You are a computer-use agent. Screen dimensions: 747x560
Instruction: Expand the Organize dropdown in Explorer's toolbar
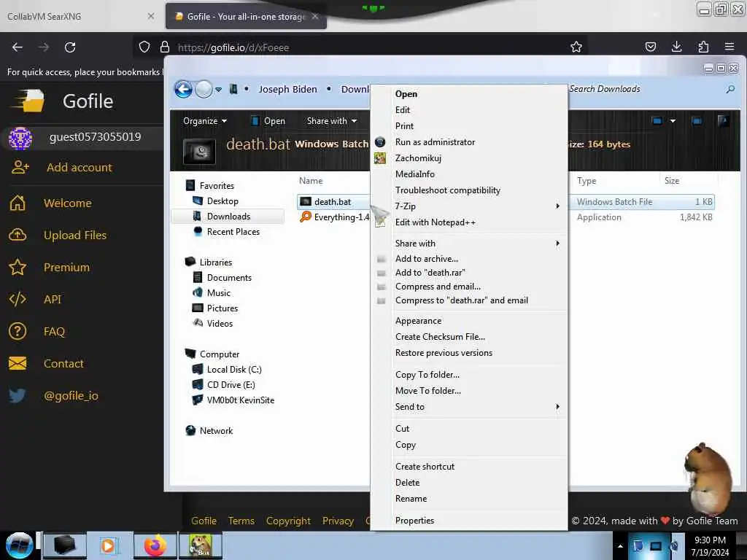coord(205,121)
